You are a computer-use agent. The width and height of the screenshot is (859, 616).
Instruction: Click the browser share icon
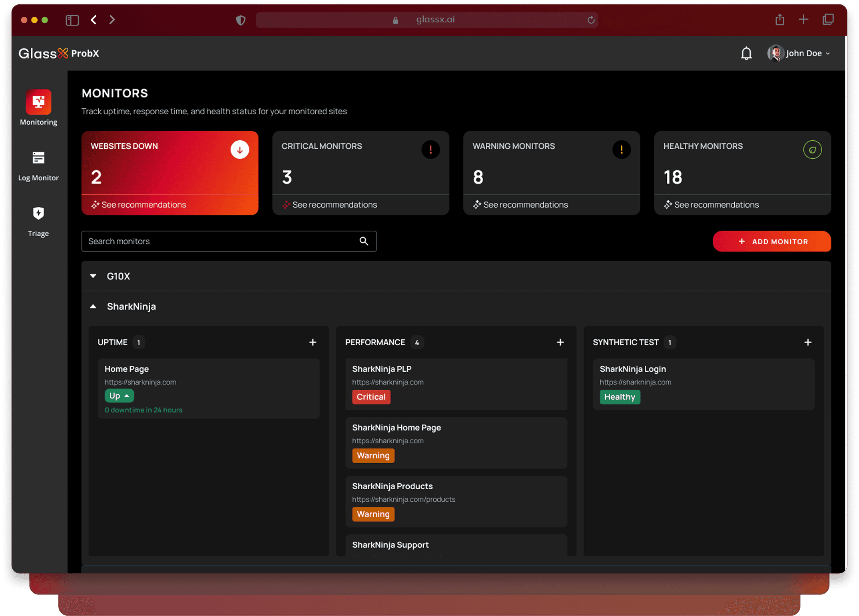pyautogui.click(x=779, y=19)
